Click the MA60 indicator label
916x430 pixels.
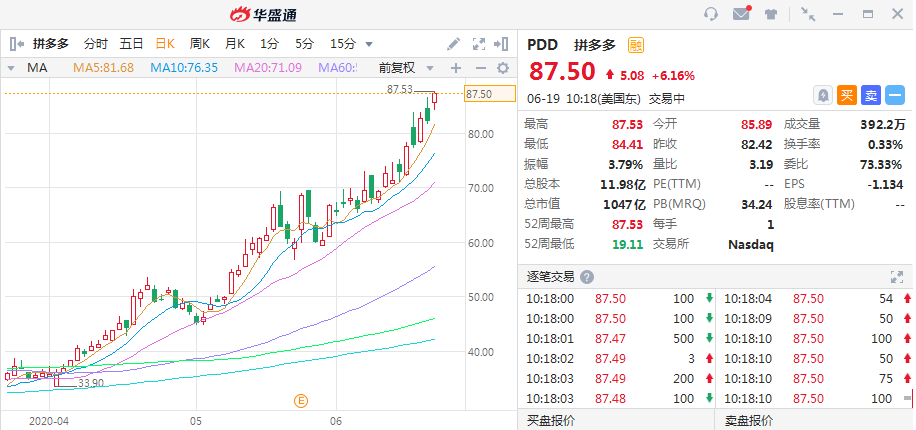tap(338, 68)
